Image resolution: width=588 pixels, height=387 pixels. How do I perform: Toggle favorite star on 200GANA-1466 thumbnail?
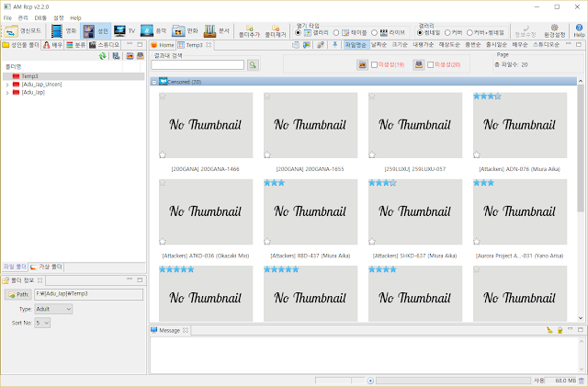(x=163, y=154)
